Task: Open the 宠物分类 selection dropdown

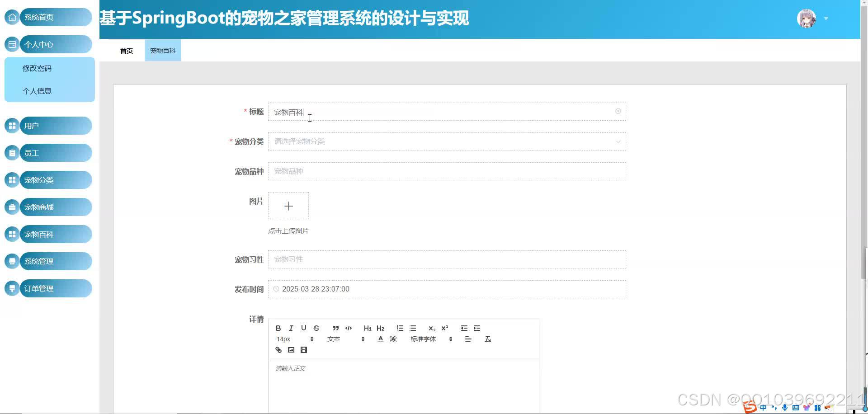Action: point(447,141)
